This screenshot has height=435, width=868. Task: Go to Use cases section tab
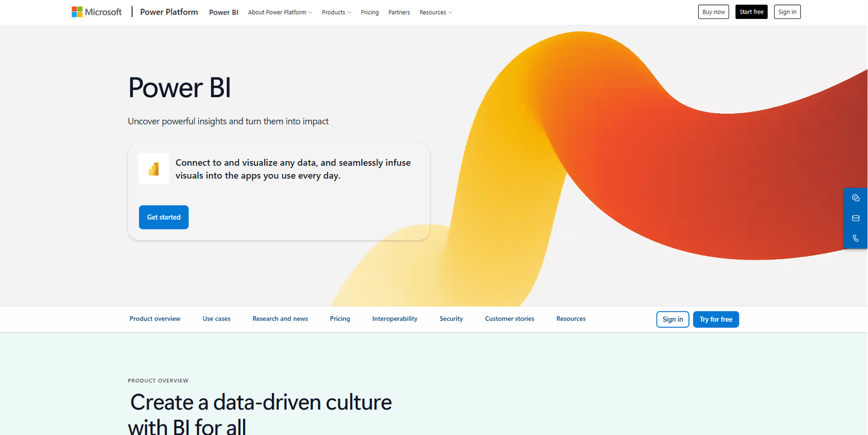(x=216, y=319)
